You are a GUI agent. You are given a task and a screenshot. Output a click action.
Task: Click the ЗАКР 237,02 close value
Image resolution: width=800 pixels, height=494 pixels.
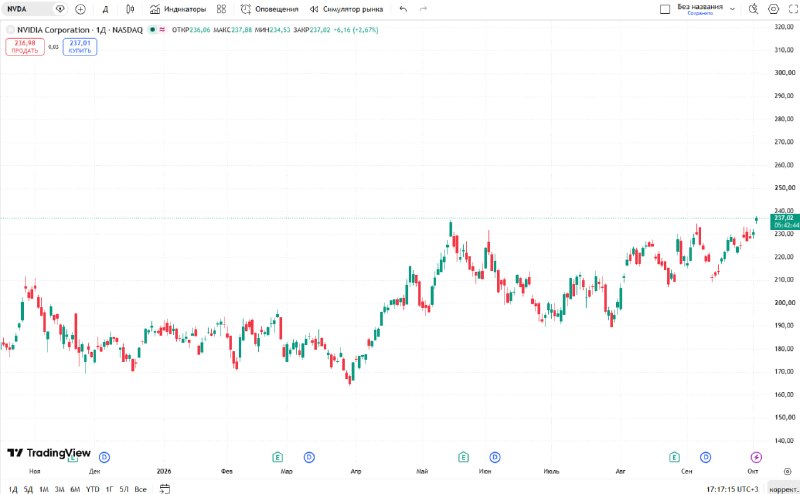pos(312,30)
